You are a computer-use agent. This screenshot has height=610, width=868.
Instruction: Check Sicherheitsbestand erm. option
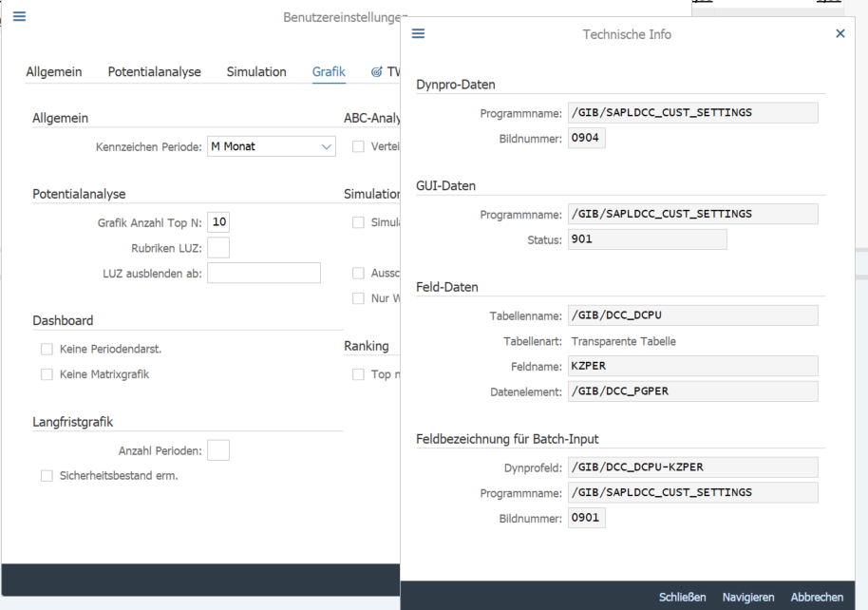coord(47,475)
